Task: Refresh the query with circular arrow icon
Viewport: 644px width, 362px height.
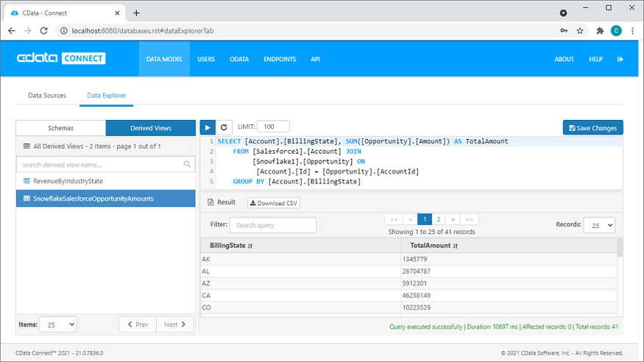Action: 224,127
